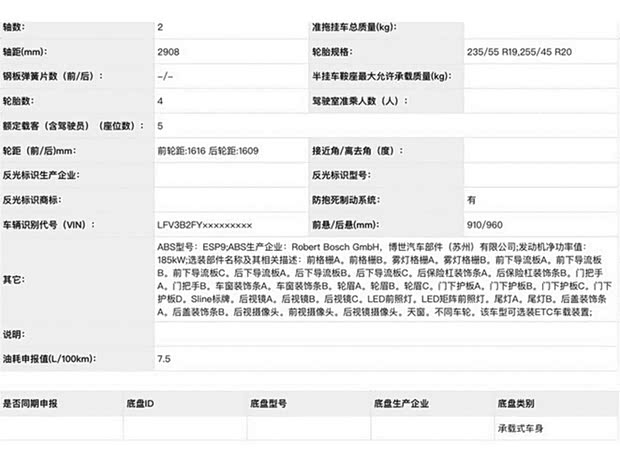Select the empty 说明 field

pyautogui.click(x=385, y=333)
